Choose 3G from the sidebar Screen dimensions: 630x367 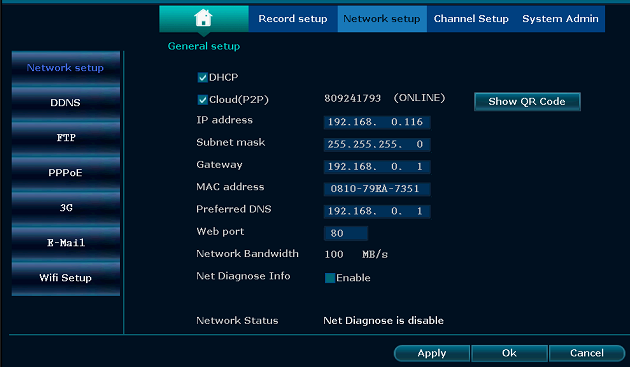coord(65,207)
